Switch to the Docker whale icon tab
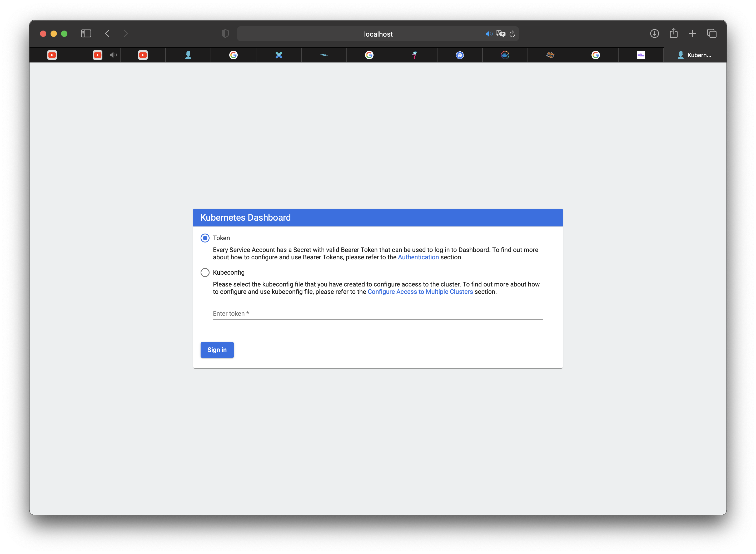The width and height of the screenshot is (756, 554). pyautogui.click(x=505, y=55)
